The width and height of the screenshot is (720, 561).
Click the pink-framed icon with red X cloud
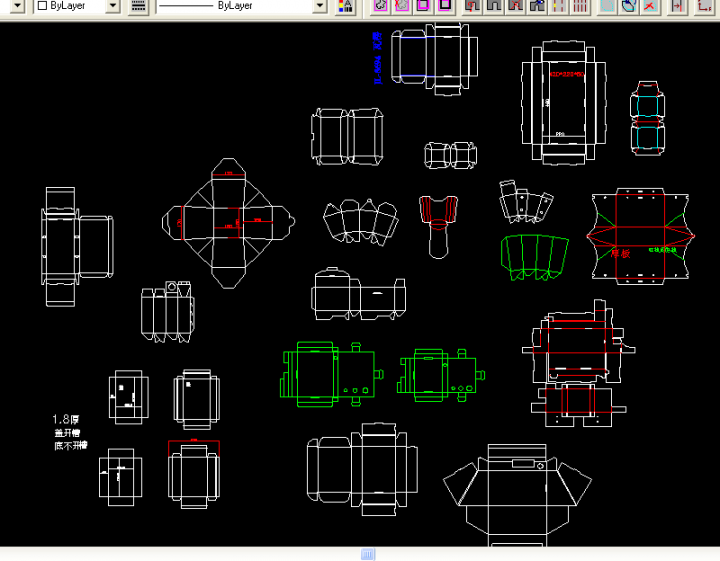point(401,6)
